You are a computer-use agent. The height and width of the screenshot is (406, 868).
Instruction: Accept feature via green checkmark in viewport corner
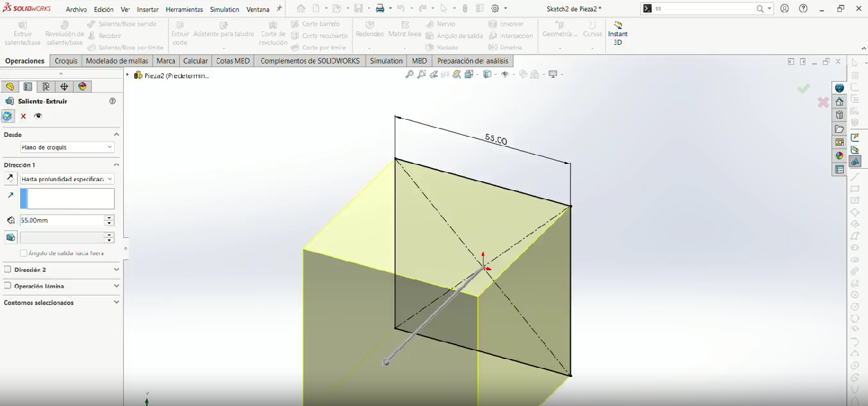coord(803,89)
